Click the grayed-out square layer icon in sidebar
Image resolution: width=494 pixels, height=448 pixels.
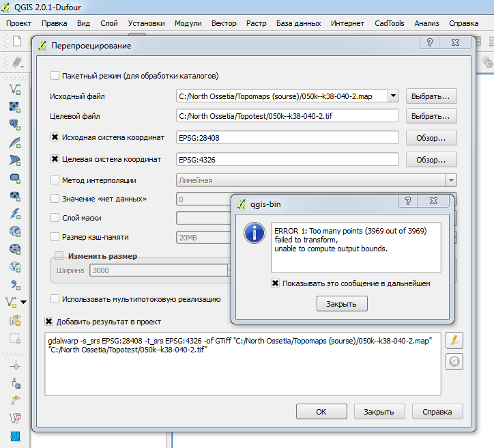[15, 339]
